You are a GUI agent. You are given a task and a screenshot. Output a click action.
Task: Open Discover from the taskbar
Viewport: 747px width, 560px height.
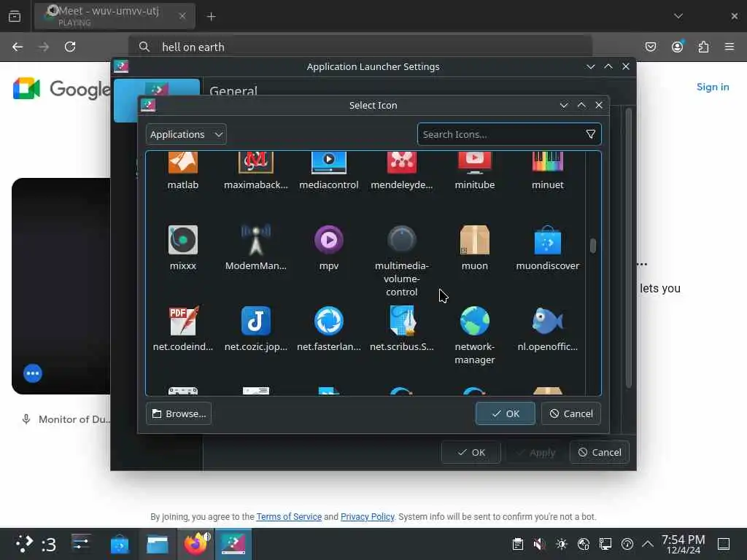120,544
